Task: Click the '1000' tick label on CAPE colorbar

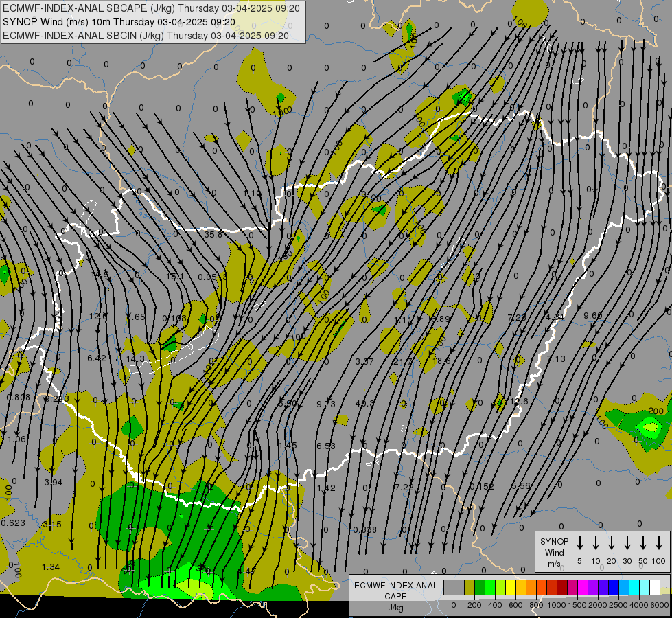Action: pos(557,605)
